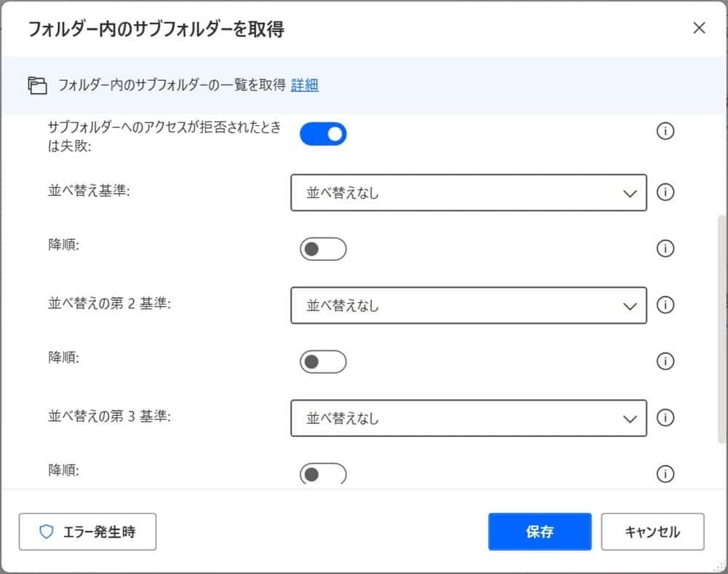Open the エラー発生時 error handling options
Viewport: 728px width, 574px height.
point(87,532)
